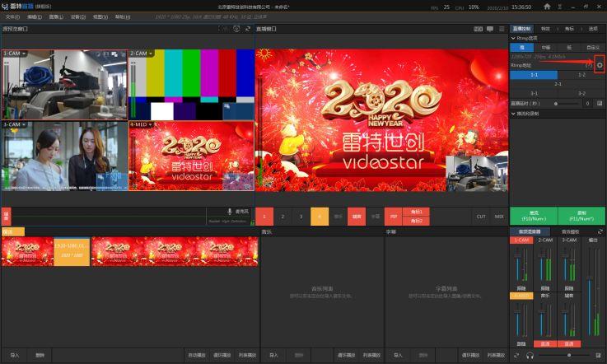Click the swap arrows icon in the audio mixer tab row
The image size is (607, 364).
click(x=600, y=231)
